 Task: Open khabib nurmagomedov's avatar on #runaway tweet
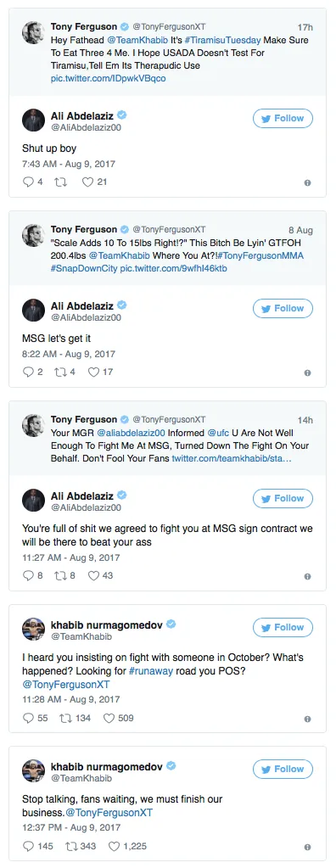(33, 630)
